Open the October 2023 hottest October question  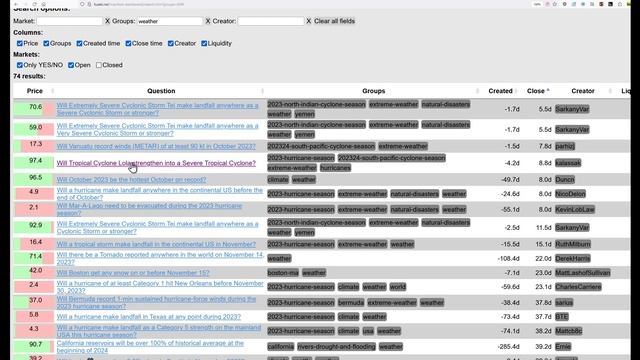(131, 180)
